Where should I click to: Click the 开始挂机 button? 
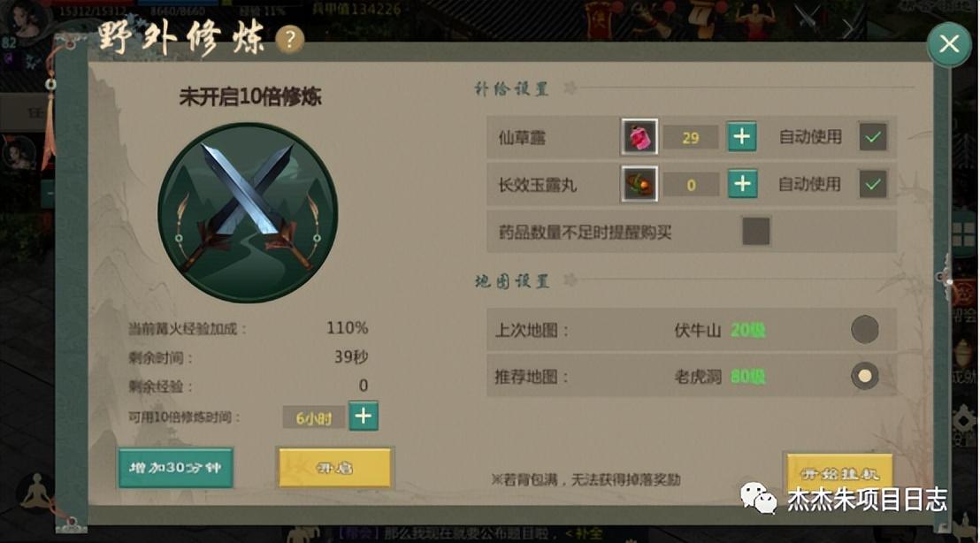pyautogui.click(x=838, y=474)
